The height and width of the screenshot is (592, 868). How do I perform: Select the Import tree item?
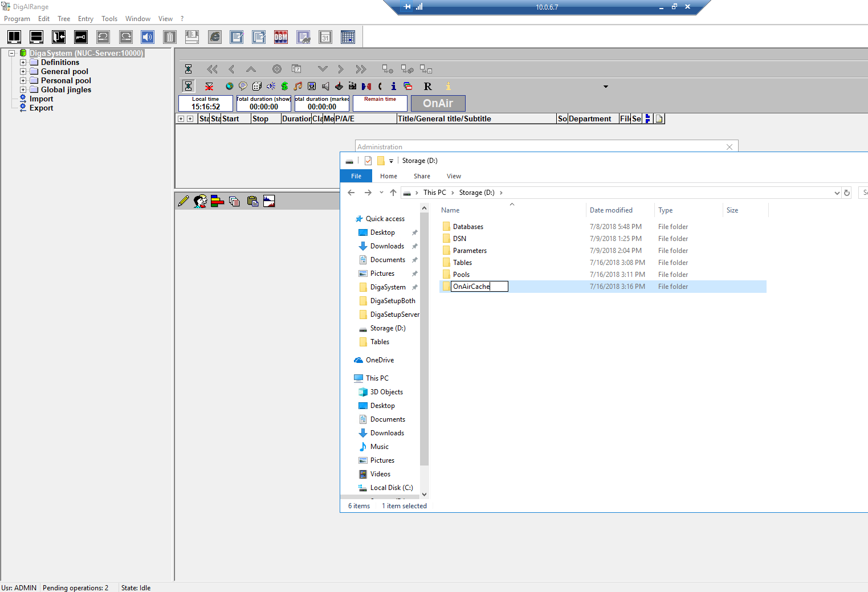point(41,99)
